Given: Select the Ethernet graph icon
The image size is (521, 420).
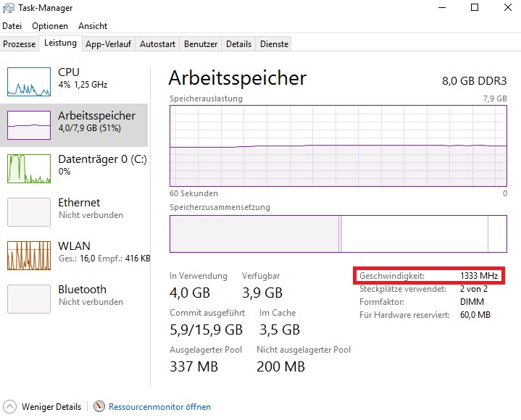Looking at the screenshot, I should click(29, 211).
